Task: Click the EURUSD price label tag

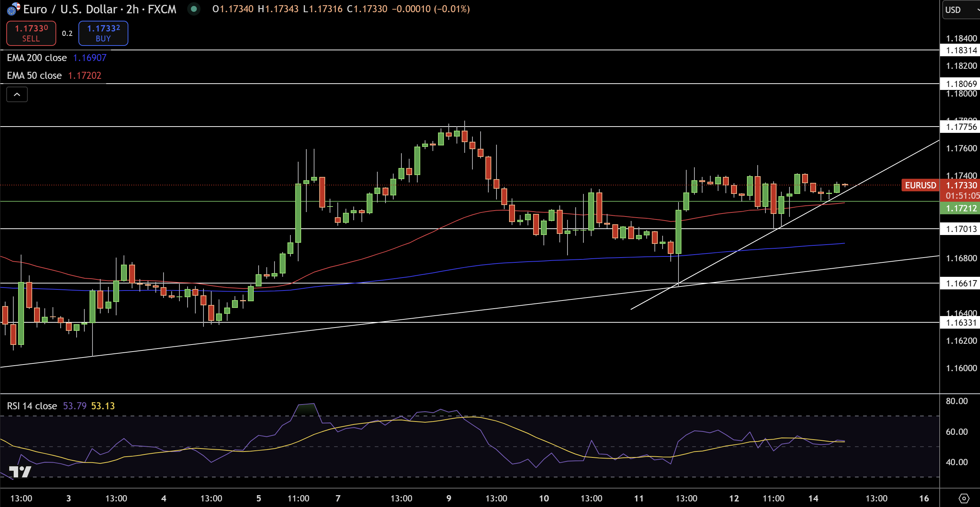Action: (x=920, y=185)
